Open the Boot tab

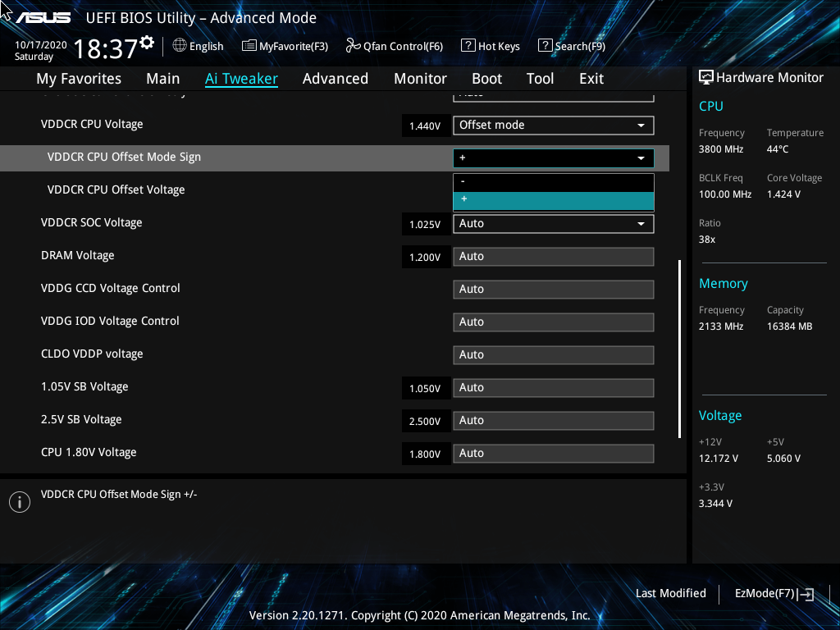click(486, 79)
